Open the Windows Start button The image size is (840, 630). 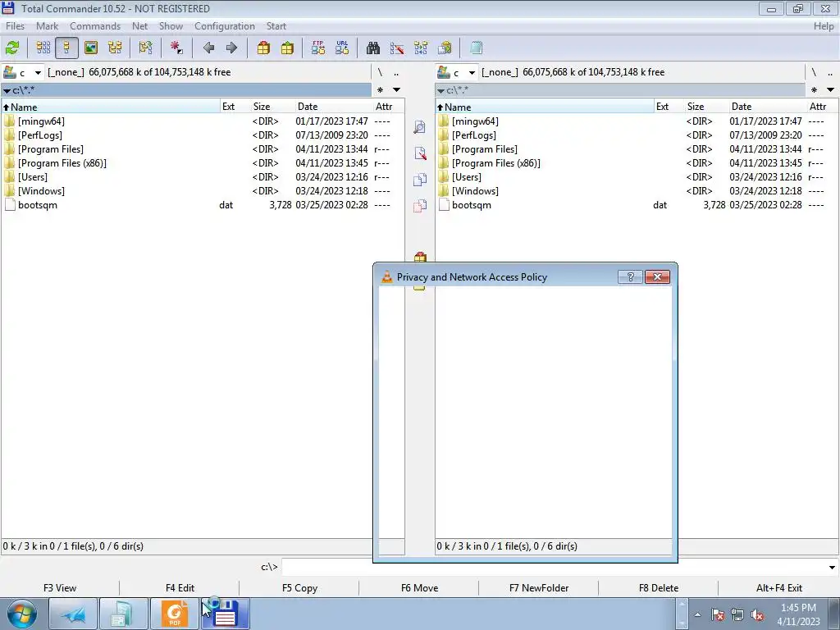pyautogui.click(x=21, y=614)
